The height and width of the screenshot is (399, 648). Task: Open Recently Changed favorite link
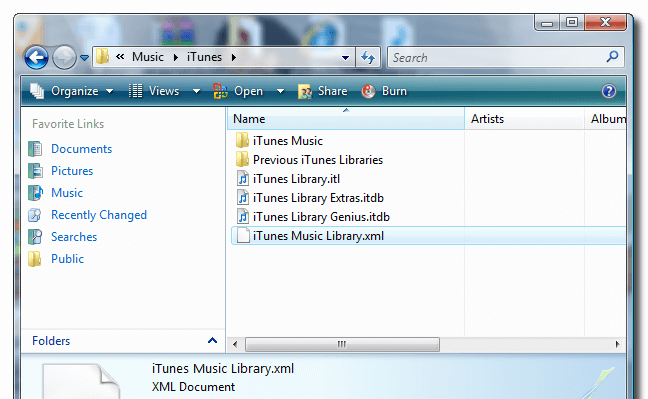pos(99,215)
